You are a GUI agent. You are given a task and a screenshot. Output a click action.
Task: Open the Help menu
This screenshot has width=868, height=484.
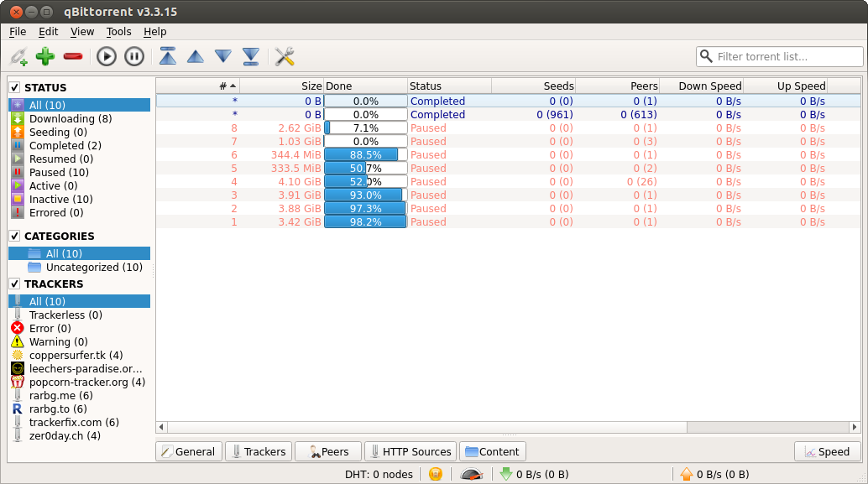[x=155, y=32]
